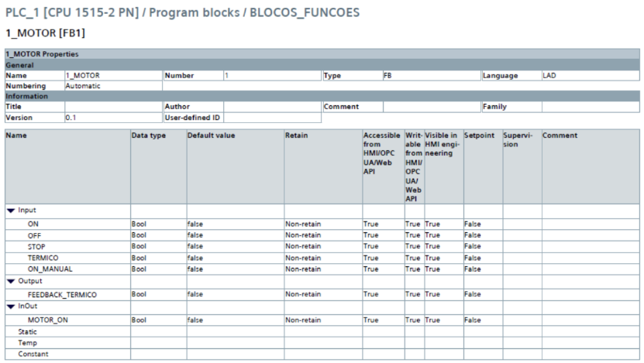Click the Numbering value Automatic
Viewport: 644px width, 363px height.
83,86
